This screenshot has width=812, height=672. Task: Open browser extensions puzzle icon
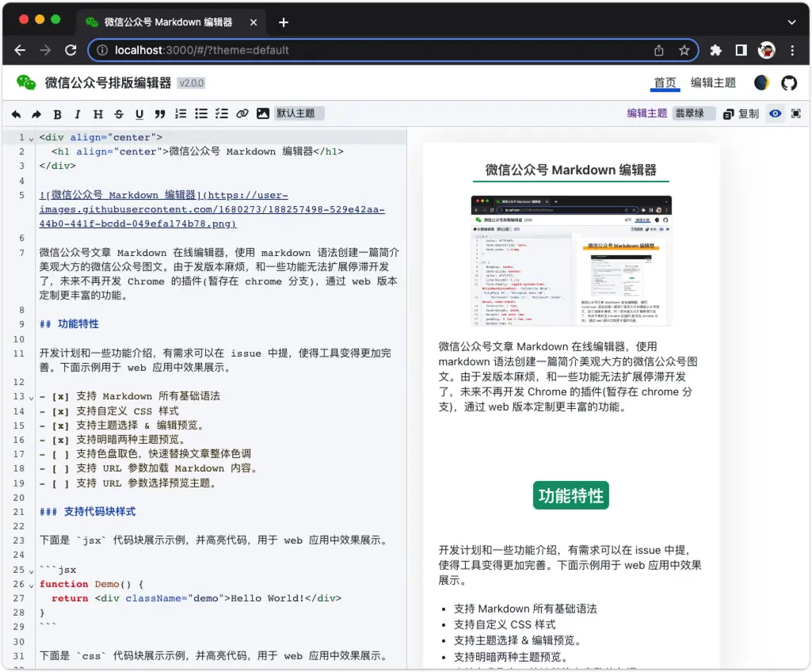[715, 50]
